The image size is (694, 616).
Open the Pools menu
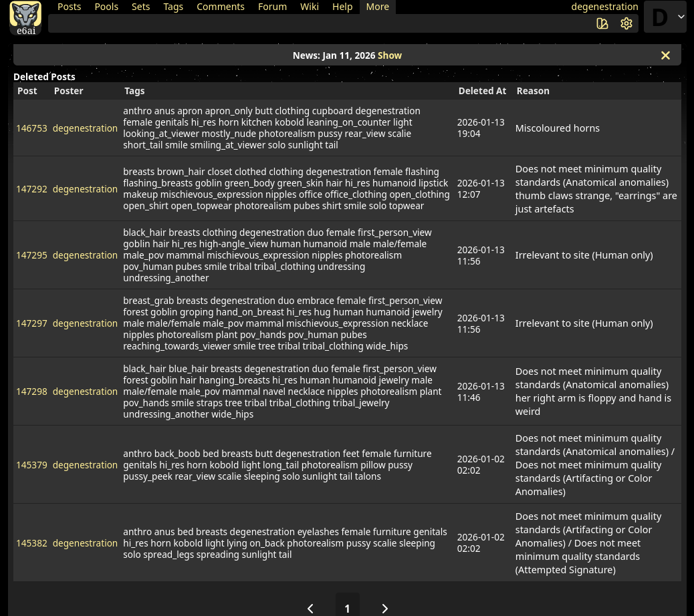tap(106, 7)
